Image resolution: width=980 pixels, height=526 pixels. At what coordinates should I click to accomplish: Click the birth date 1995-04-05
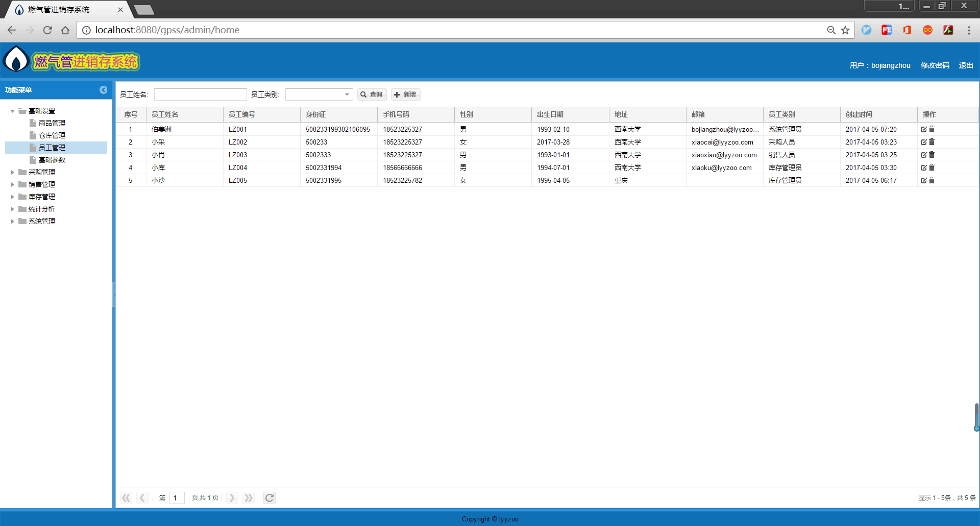tap(553, 180)
